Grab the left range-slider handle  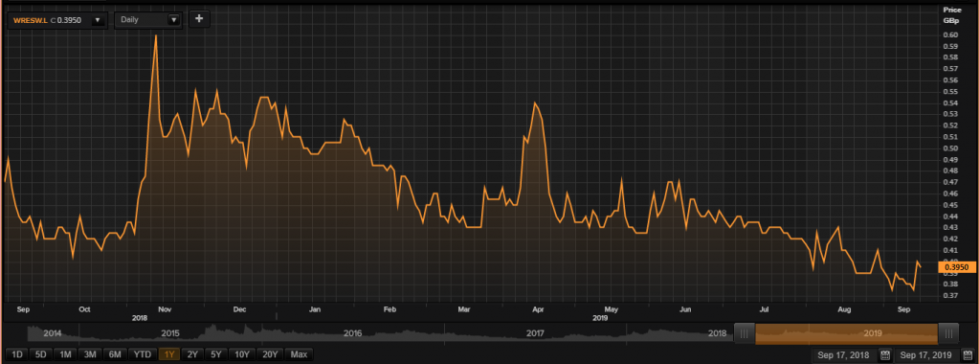(744, 334)
